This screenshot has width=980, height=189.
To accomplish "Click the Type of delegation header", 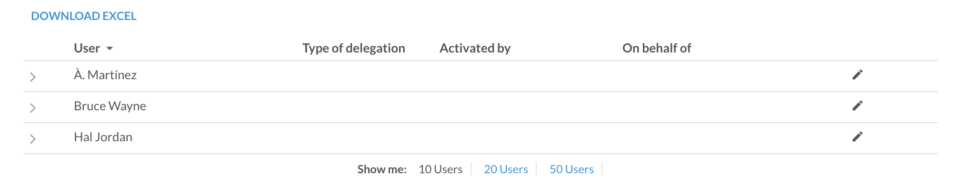I will point(354,48).
